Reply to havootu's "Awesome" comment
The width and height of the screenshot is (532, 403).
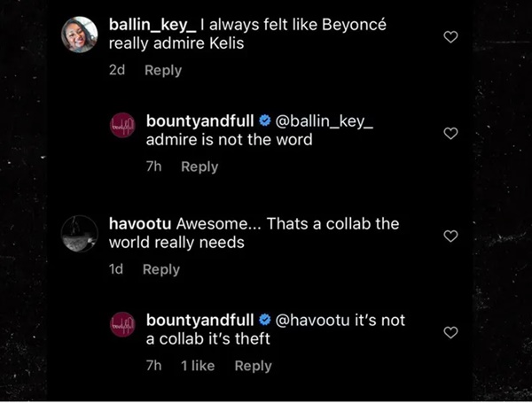coord(160,269)
